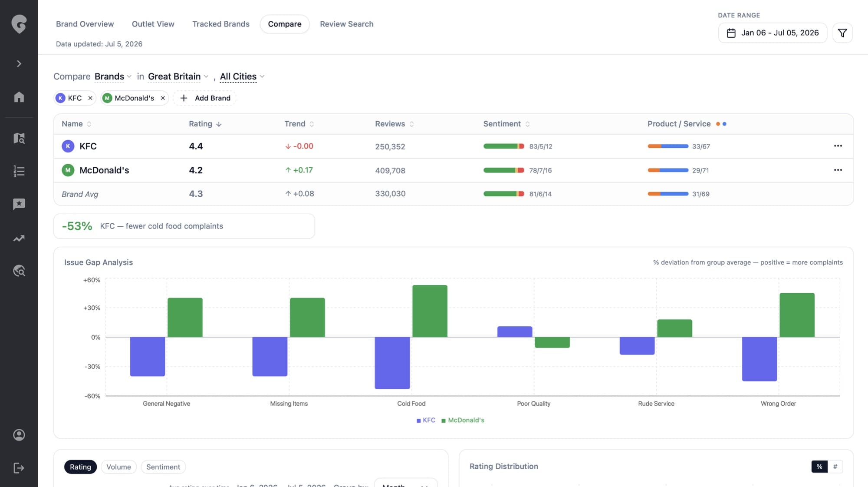
Task: Sort table by the Rating column arrow
Action: click(219, 124)
